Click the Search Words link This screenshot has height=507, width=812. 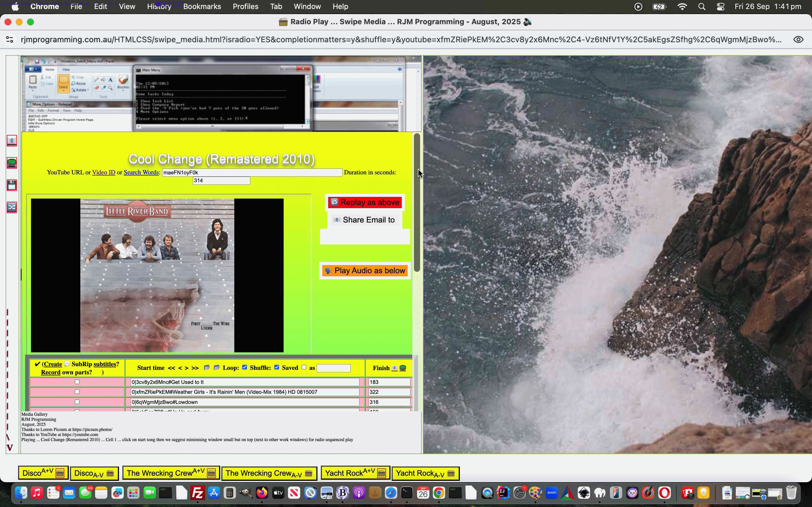point(141,172)
